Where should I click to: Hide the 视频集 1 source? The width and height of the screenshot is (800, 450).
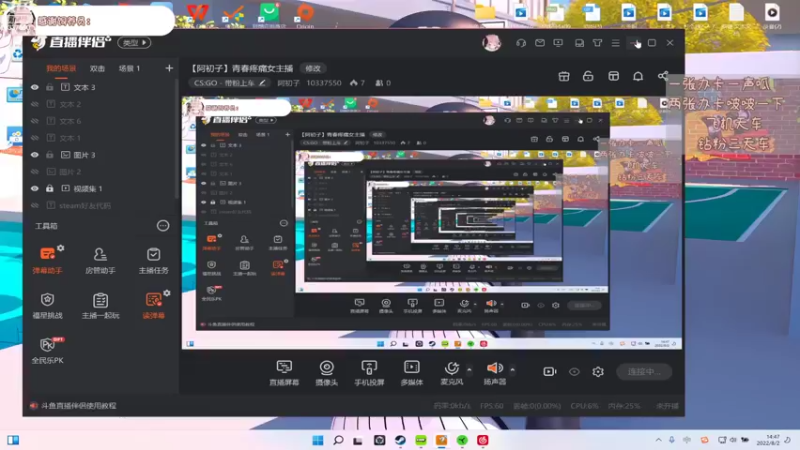point(35,188)
